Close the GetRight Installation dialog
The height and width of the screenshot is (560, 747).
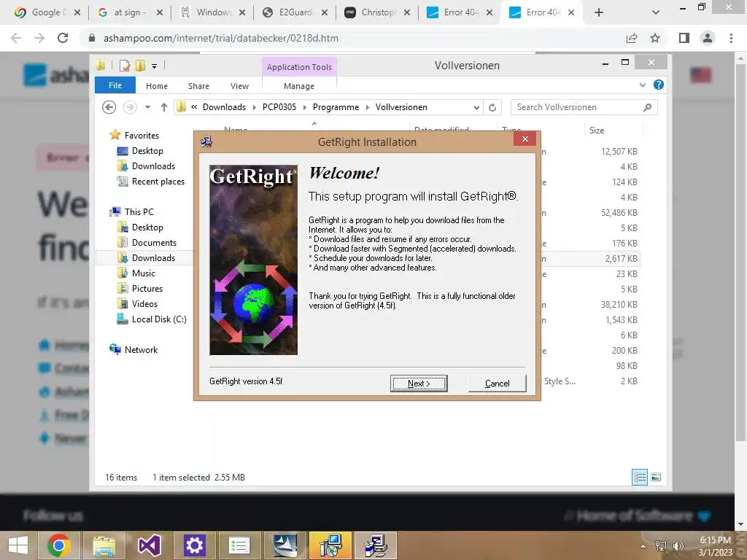pyautogui.click(x=525, y=139)
